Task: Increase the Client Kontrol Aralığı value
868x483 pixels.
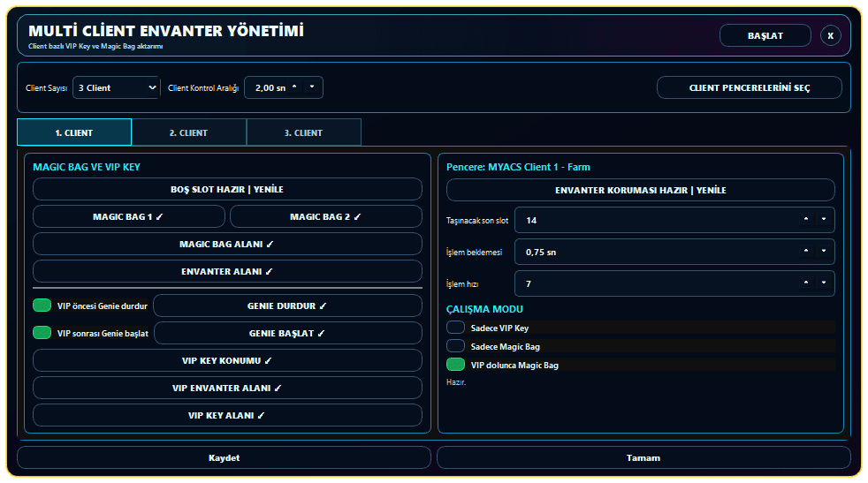Action: pos(294,87)
